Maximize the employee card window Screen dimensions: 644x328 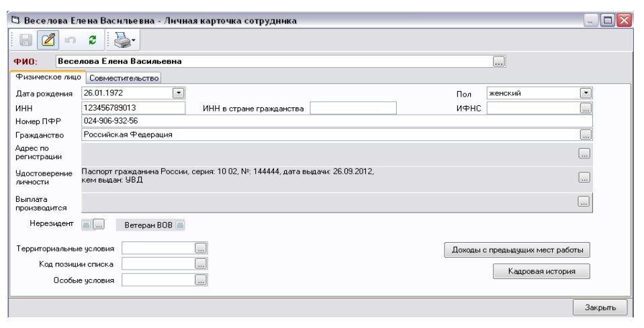click(x=608, y=21)
